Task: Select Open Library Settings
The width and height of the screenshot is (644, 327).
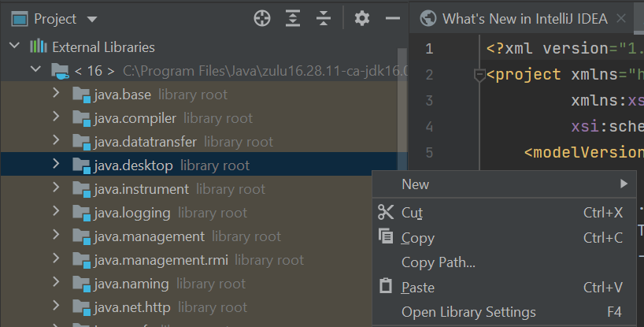Action: point(504,312)
